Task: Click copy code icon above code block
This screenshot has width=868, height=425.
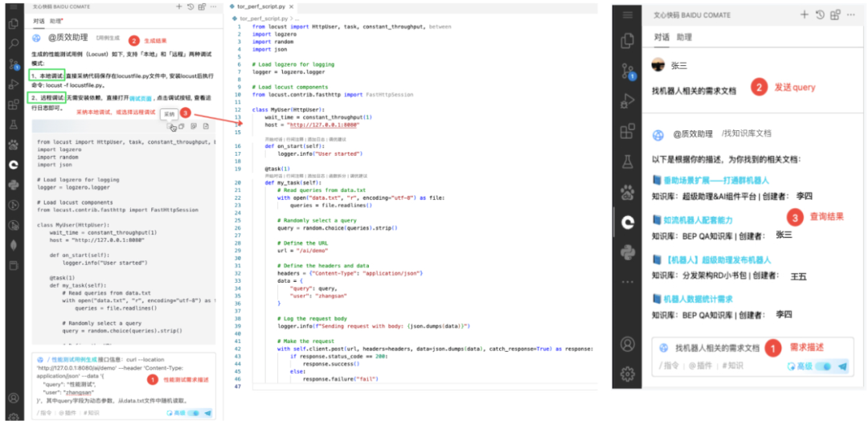Action: [182, 126]
